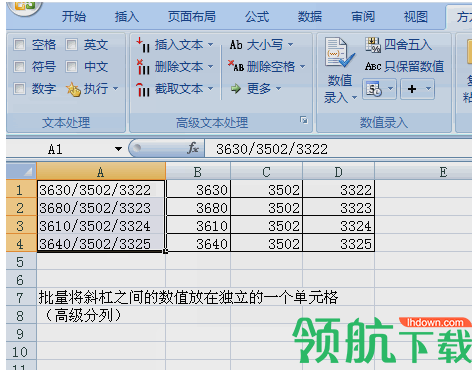Open the 大小写 dropdown arrow
This screenshot has height=370, width=472.
coord(290,44)
